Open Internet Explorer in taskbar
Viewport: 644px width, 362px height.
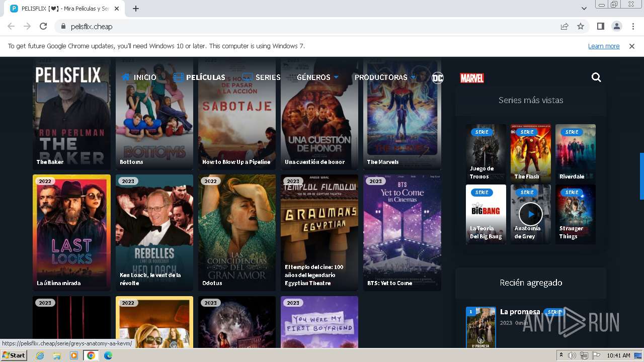(40, 355)
